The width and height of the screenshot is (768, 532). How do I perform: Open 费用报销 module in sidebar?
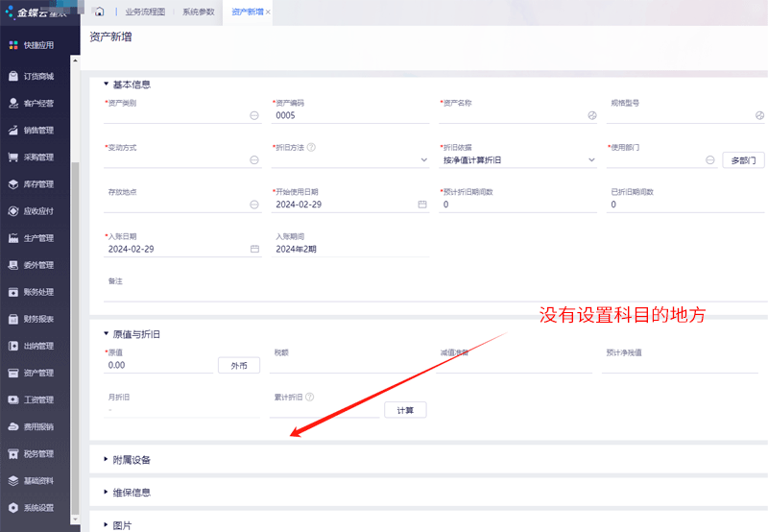click(x=32, y=426)
